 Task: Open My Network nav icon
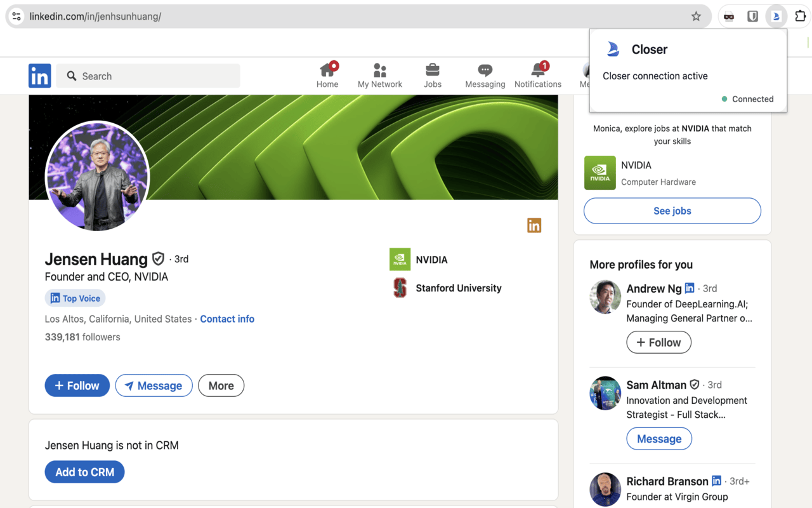(380, 76)
